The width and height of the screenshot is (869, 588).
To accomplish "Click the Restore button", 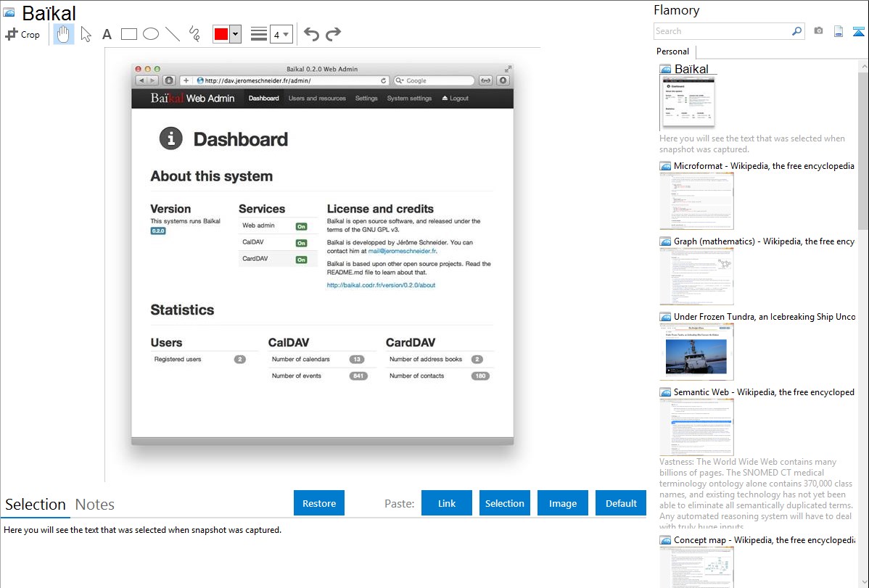I will coord(319,503).
